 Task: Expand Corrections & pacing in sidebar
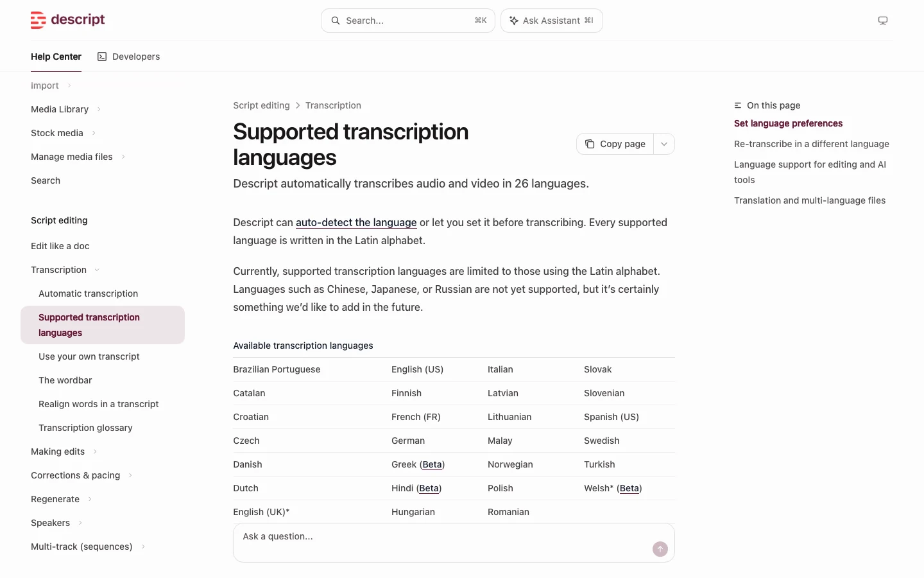coord(130,475)
